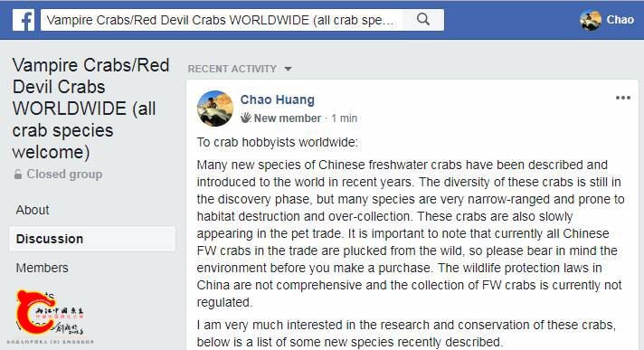The width and height of the screenshot is (644, 350).
Task: Click the search magnifier icon
Action: click(x=423, y=19)
